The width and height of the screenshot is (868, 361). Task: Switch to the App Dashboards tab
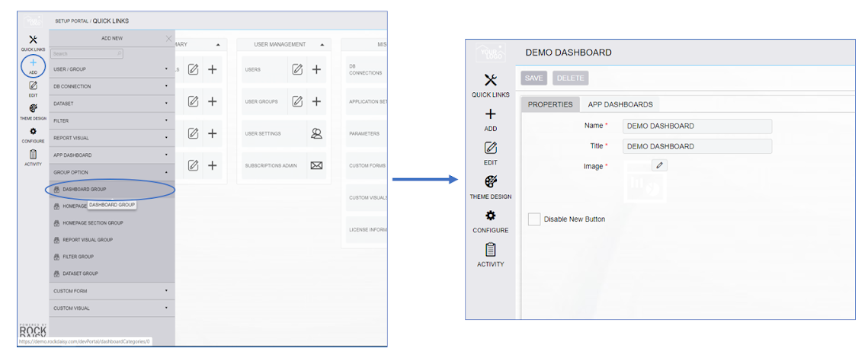620,104
